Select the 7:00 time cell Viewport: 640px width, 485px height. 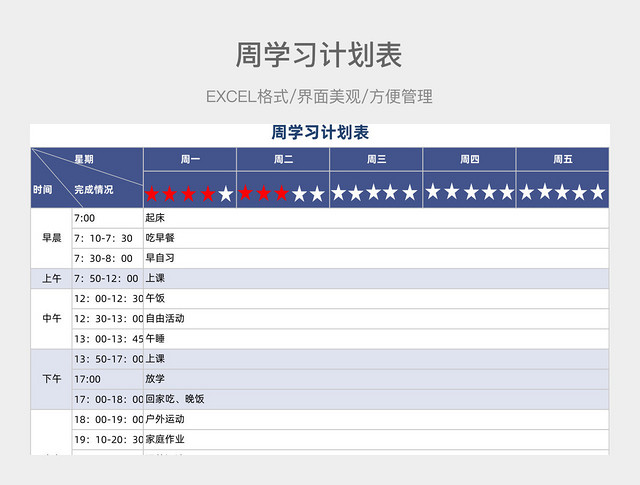tap(108, 218)
